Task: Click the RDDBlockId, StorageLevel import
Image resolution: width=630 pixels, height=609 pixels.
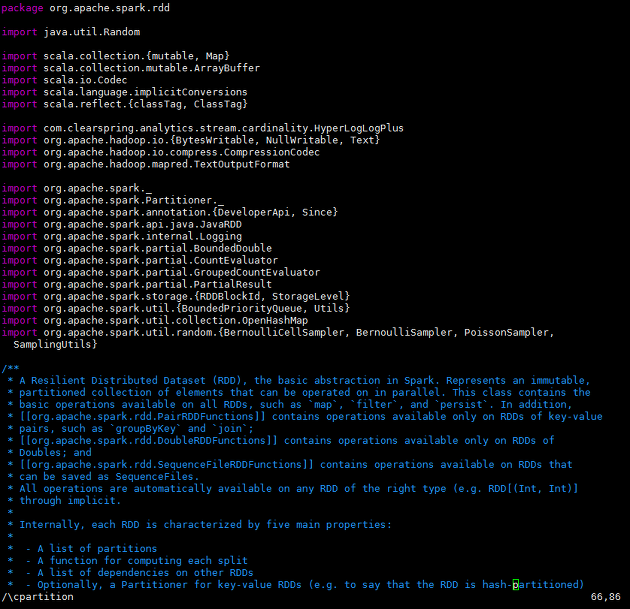Action: [176, 297]
